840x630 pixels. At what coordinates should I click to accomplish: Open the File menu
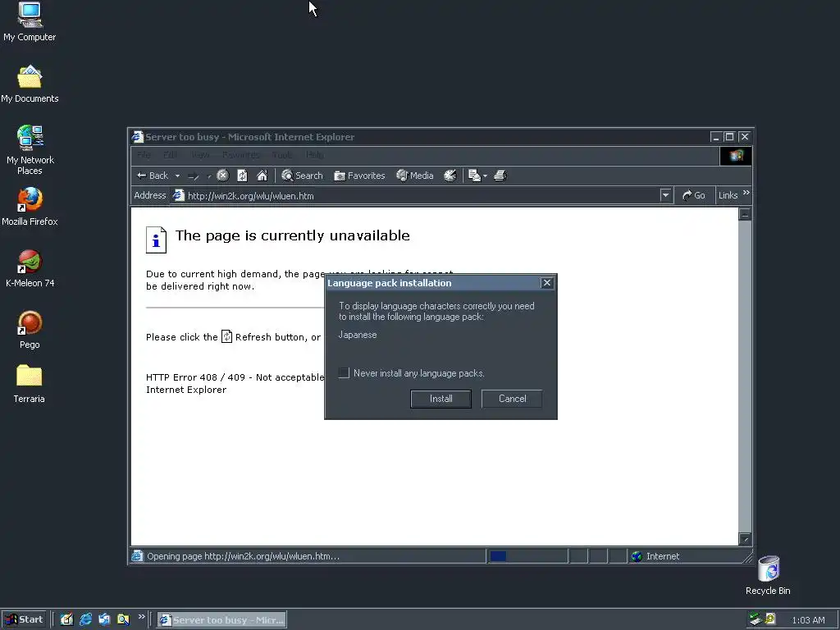coord(144,155)
